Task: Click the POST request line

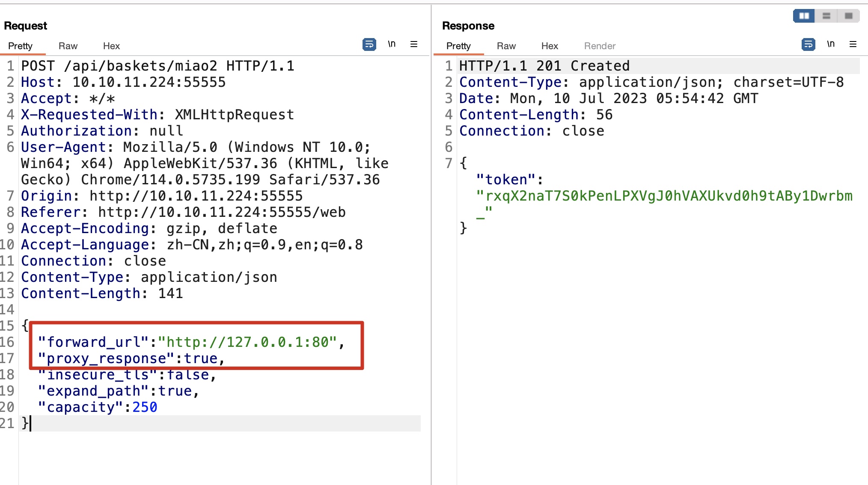Action: tap(158, 66)
